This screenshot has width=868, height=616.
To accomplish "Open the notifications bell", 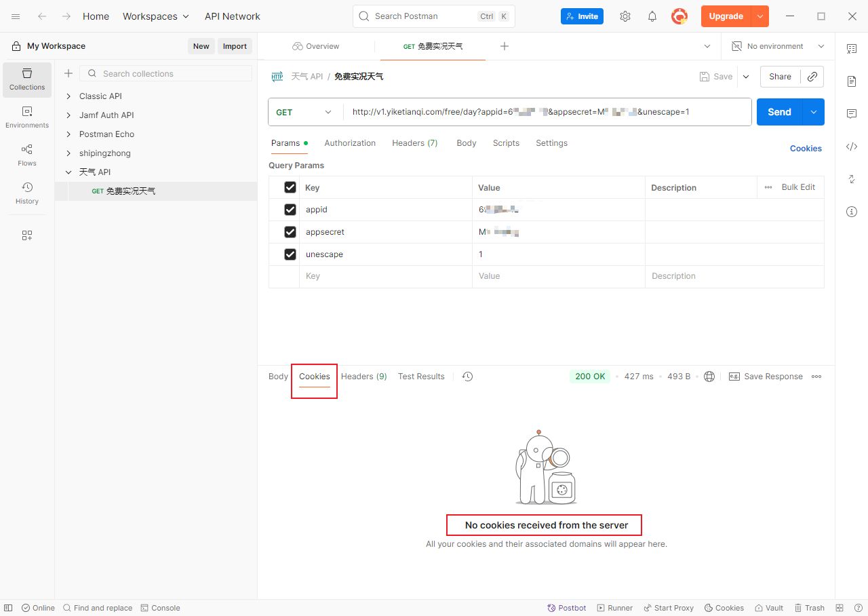I will click(652, 16).
